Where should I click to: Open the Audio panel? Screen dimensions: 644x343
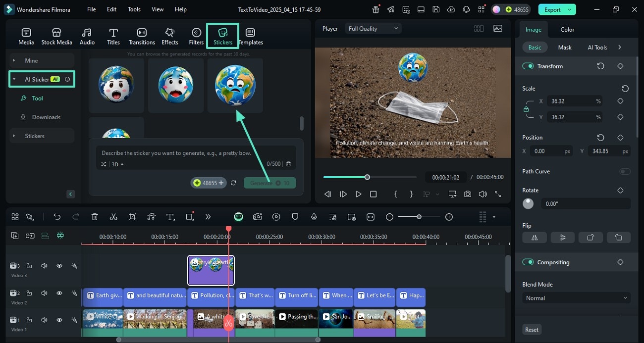[87, 37]
